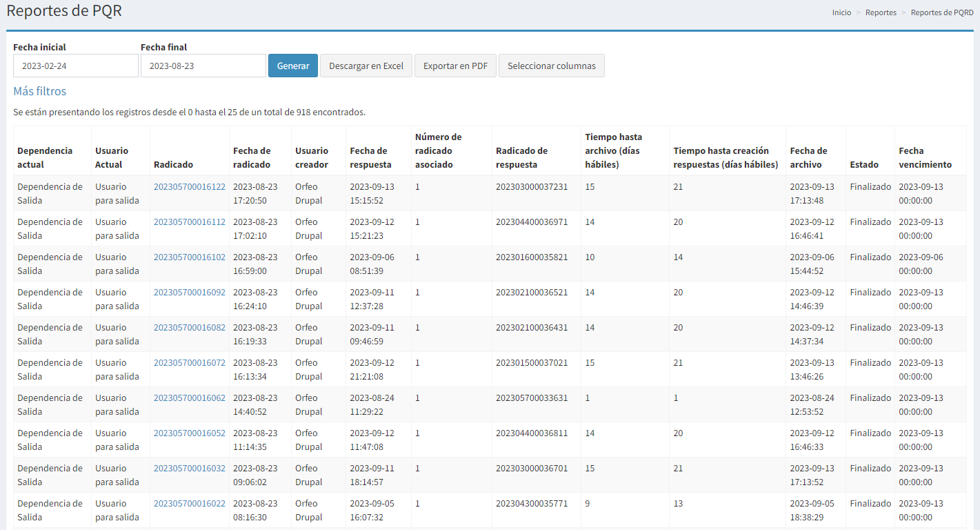The image size is (980, 530).
Task: Open radicado 202305700016062
Action: click(189, 397)
